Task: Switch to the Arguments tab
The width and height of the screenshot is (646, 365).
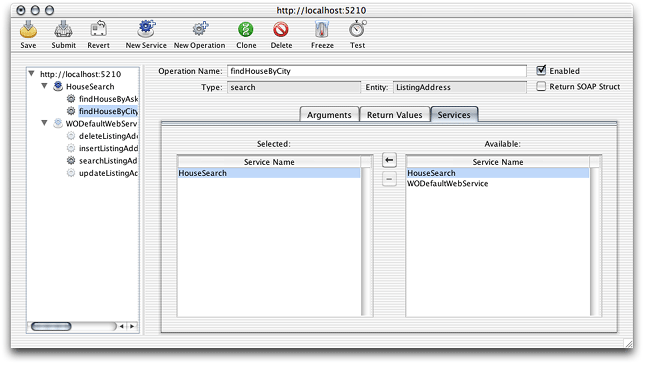Action: coord(329,115)
